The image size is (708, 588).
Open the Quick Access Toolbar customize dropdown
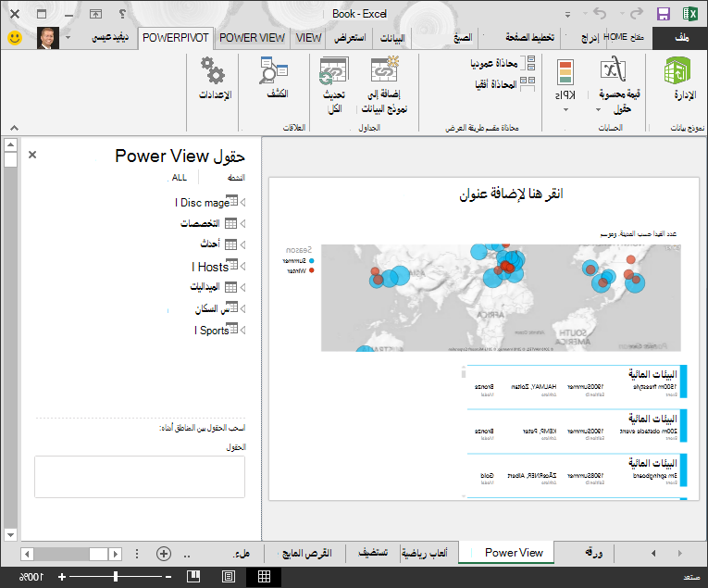point(567,15)
